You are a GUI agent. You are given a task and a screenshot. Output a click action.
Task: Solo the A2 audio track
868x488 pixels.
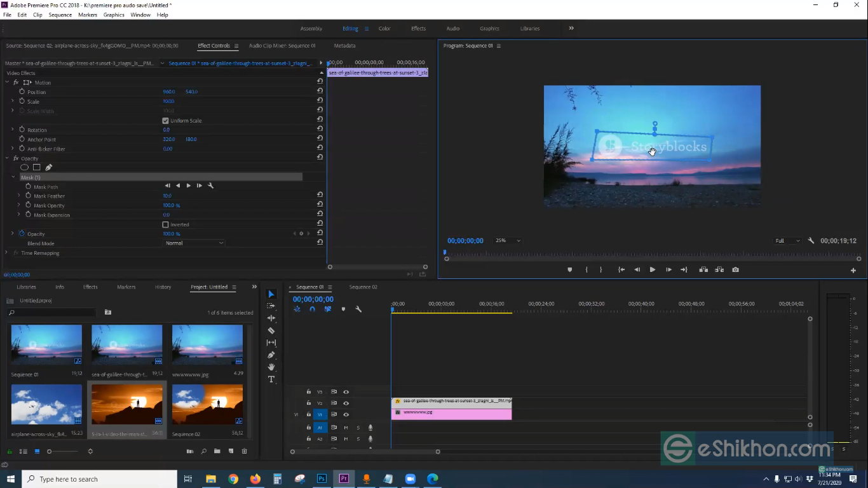pos(358,438)
